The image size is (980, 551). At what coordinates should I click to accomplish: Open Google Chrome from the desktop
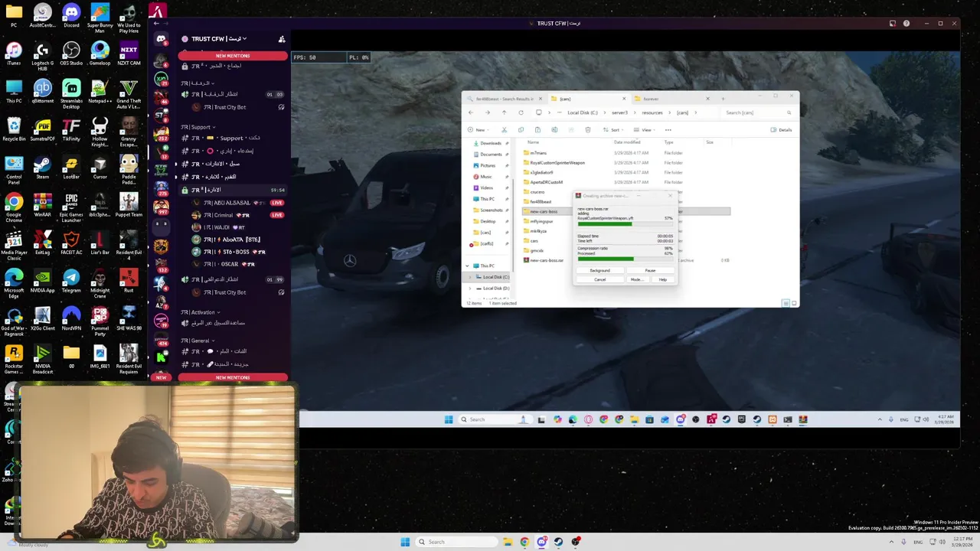pyautogui.click(x=14, y=206)
